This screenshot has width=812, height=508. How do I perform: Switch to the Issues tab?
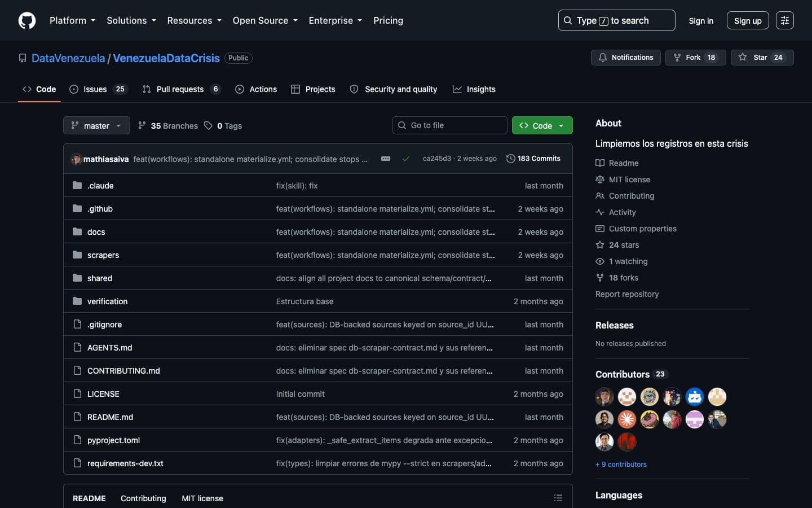coord(99,89)
